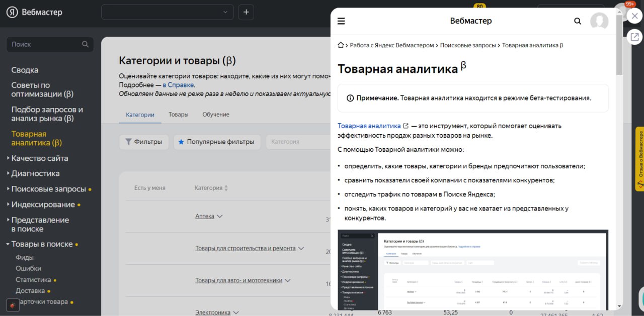Switch to the Товары tab

pos(178,115)
